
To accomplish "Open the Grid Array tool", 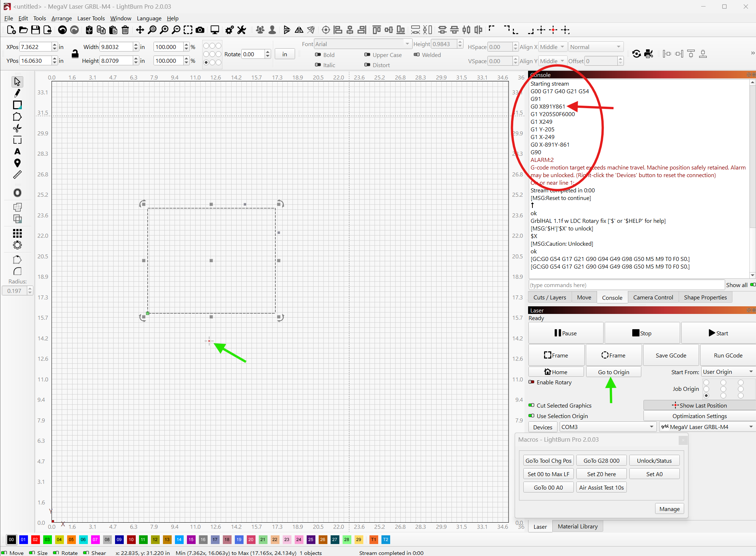I will coord(17,233).
